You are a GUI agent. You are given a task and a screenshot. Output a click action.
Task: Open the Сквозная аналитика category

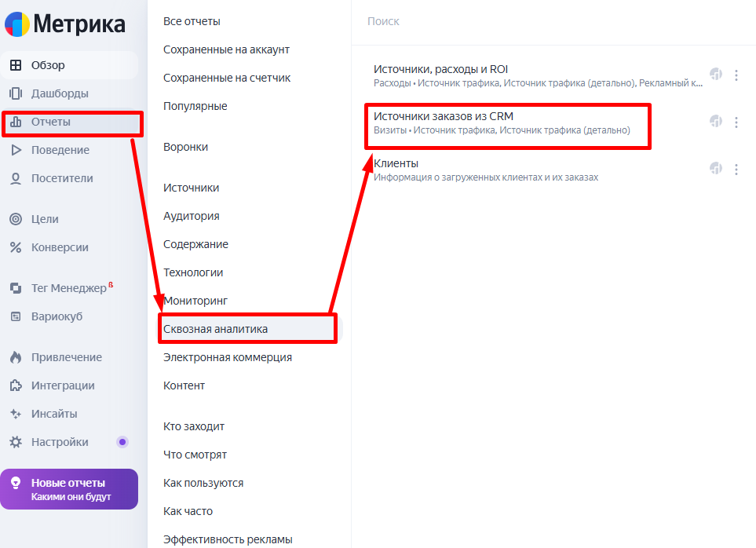[219, 328]
